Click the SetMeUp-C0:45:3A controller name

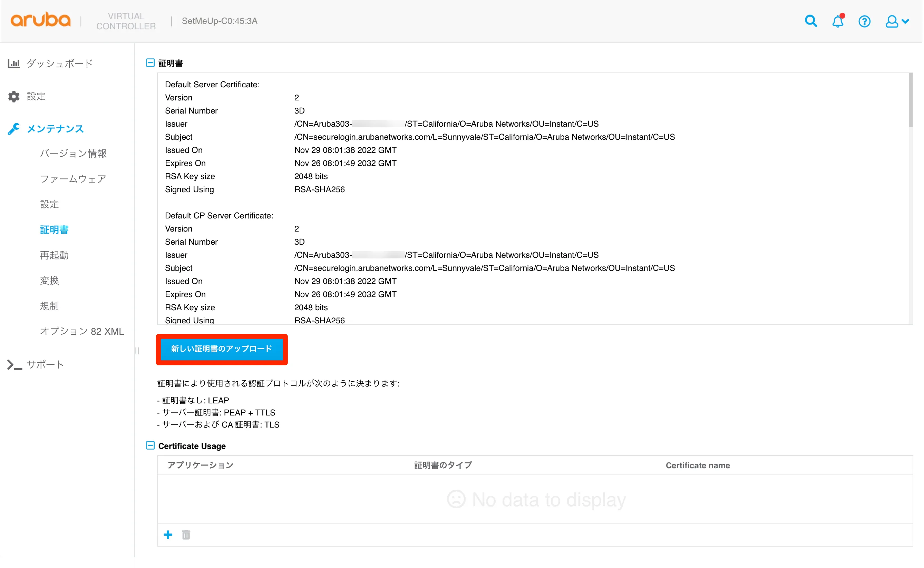220,21
